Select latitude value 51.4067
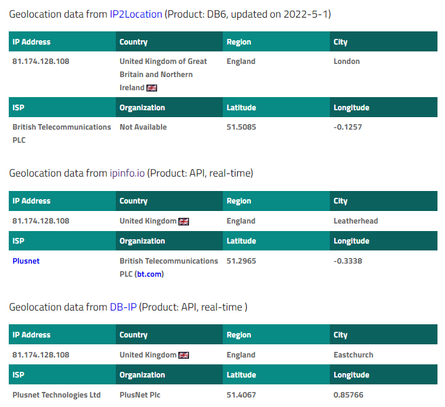The width and height of the screenshot is (445, 407). pyautogui.click(x=241, y=395)
